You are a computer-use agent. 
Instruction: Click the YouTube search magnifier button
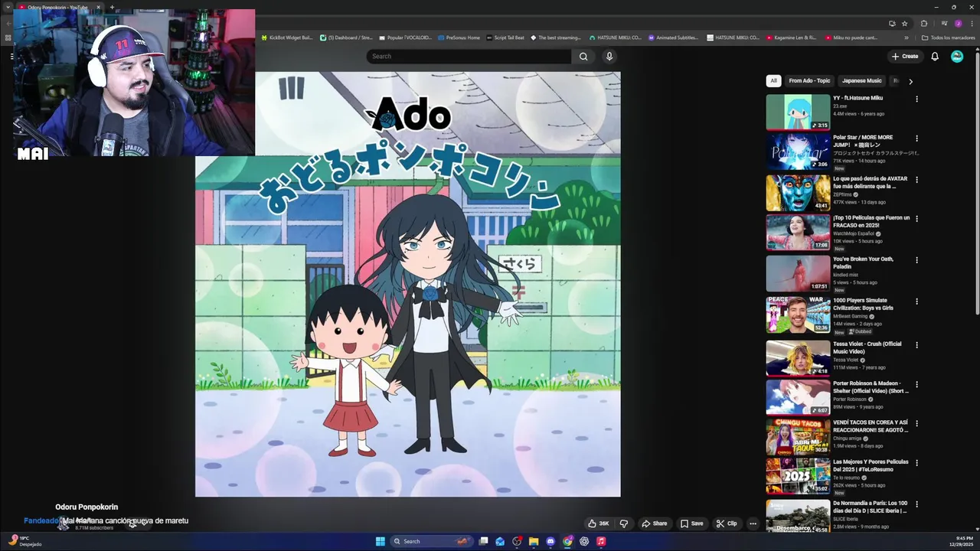click(x=583, y=56)
